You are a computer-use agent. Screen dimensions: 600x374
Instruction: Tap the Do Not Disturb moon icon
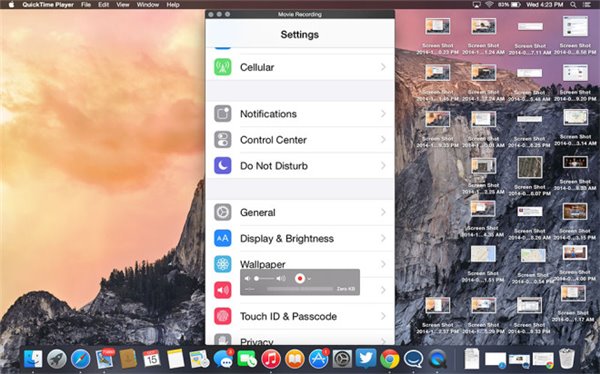(x=222, y=165)
